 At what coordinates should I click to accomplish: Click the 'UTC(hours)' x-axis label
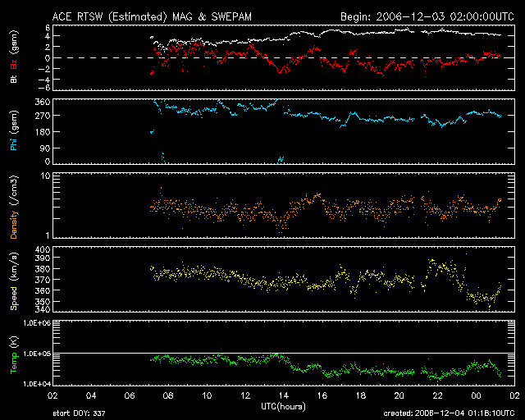tap(283, 407)
